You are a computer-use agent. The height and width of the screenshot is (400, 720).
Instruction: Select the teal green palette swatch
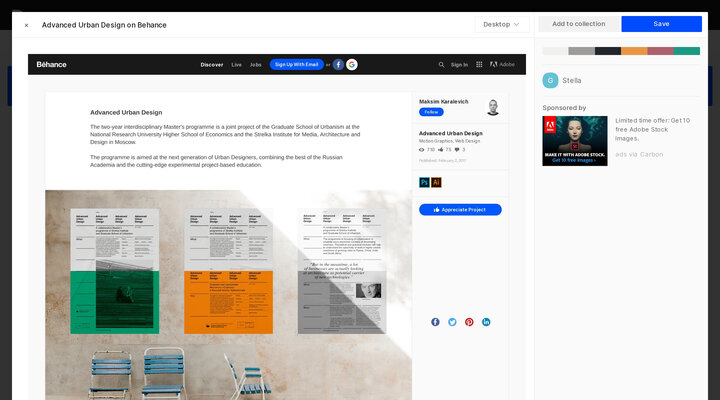point(686,51)
